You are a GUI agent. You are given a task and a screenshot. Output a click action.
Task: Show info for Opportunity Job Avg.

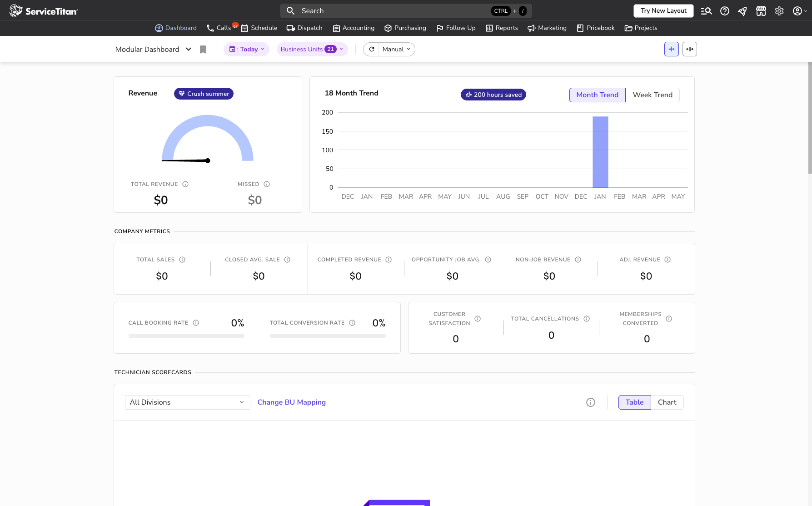coord(488,260)
